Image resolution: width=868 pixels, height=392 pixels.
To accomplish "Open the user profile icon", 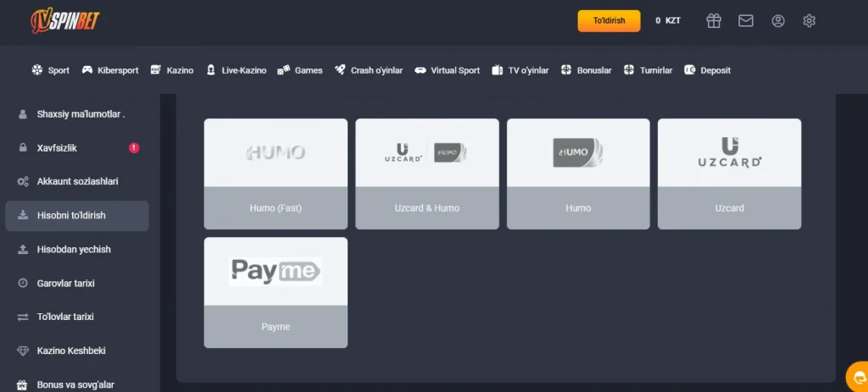I will point(778,21).
